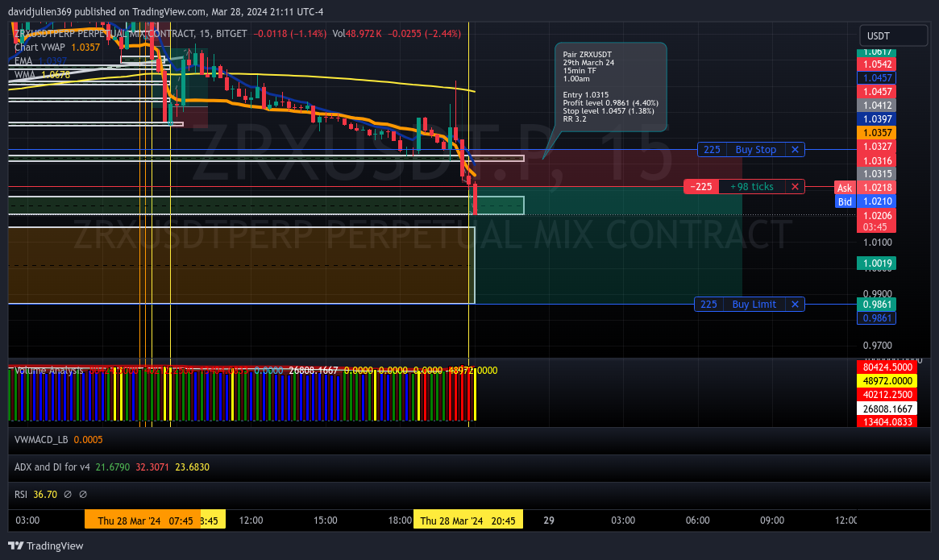Click the Vol 48.972K value in header
Screen dimensions: 939x560
tap(358, 34)
